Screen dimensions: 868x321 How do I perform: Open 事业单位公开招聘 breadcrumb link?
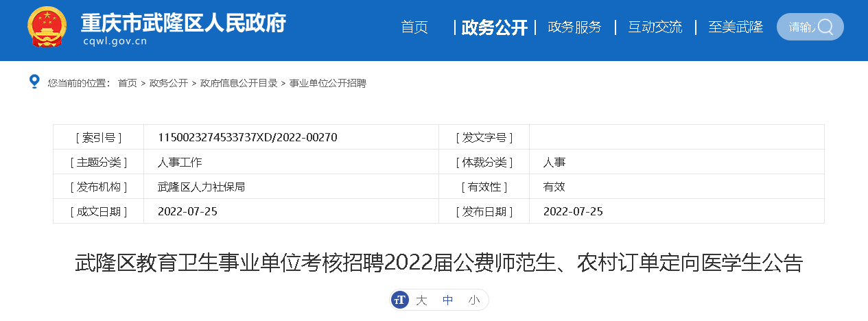[x=327, y=83]
